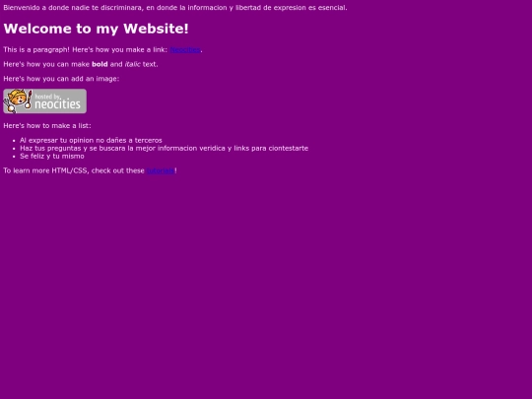Follow the tutorials link
532x399 pixels.
click(161, 170)
